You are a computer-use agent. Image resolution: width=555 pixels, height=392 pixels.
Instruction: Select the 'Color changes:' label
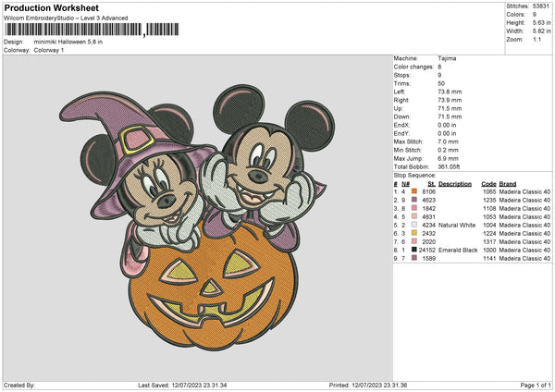click(413, 67)
